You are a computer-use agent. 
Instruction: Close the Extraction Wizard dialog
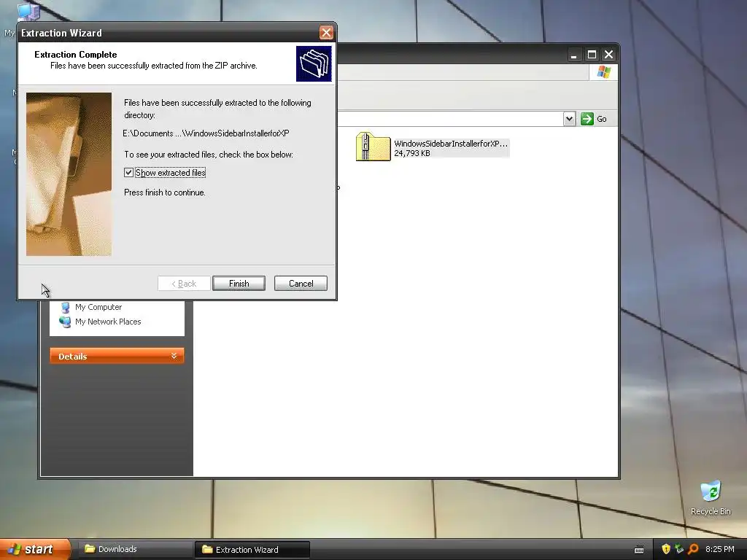click(326, 33)
